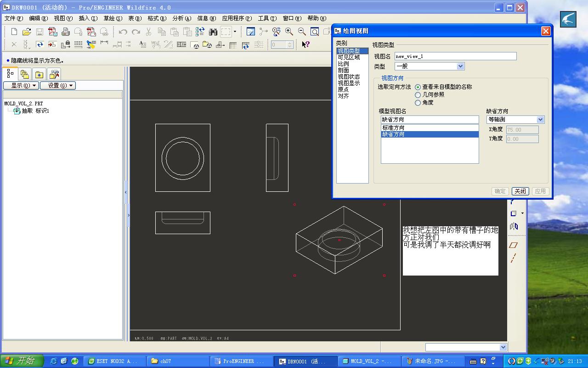This screenshot has height=368, width=588.
Task: Click the mirror icon in the right sketch toolbar
Action: 514,226
